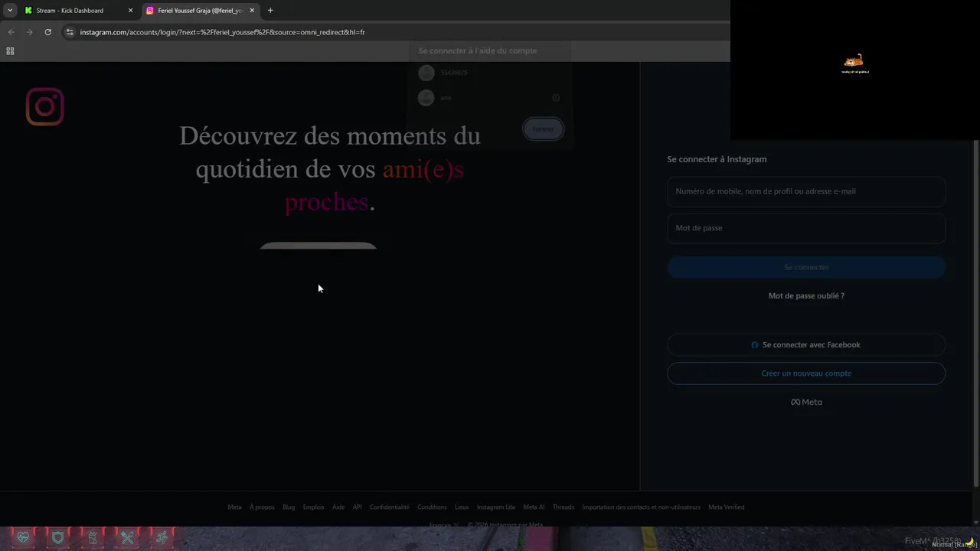Click the heart health HUD icon
This screenshot has height=551, width=980.
[x=23, y=538]
